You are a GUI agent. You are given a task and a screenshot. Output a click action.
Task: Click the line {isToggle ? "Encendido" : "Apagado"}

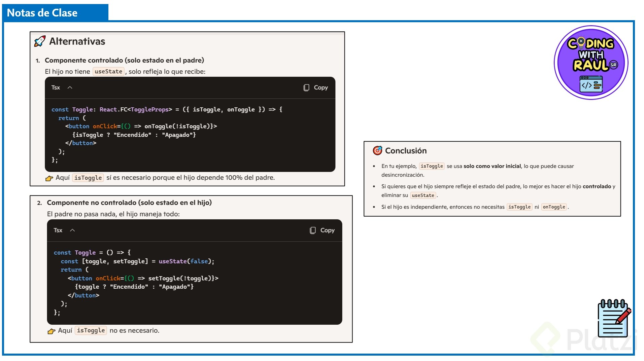tap(134, 135)
